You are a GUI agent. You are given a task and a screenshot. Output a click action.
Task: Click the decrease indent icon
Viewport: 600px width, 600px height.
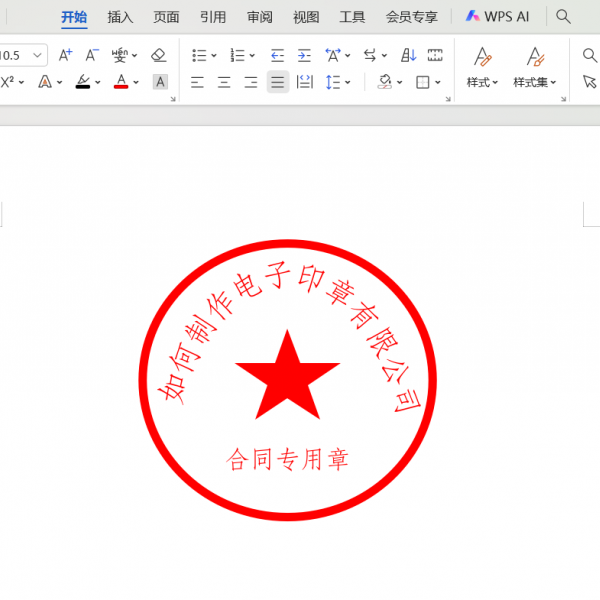point(277,55)
